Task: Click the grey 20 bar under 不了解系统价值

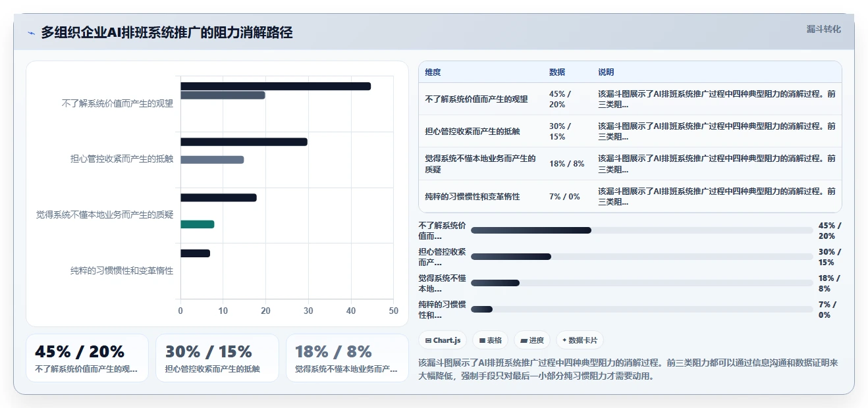Action: pyautogui.click(x=223, y=95)
